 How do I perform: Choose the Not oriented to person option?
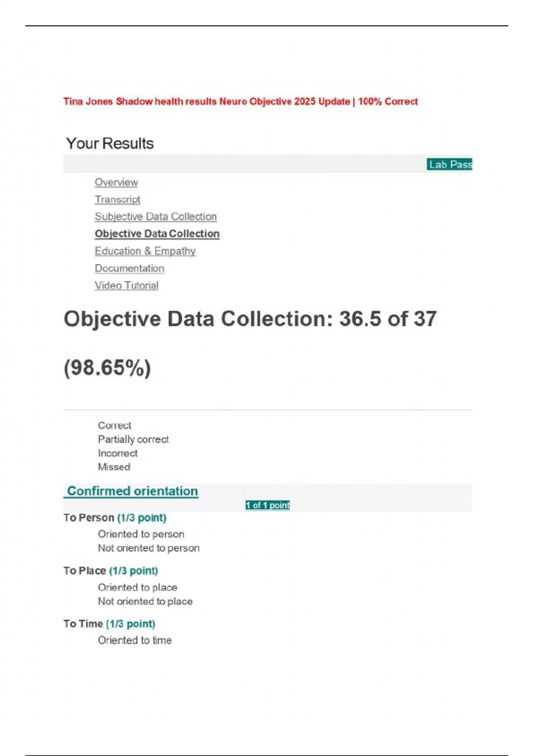click(149, 548)
